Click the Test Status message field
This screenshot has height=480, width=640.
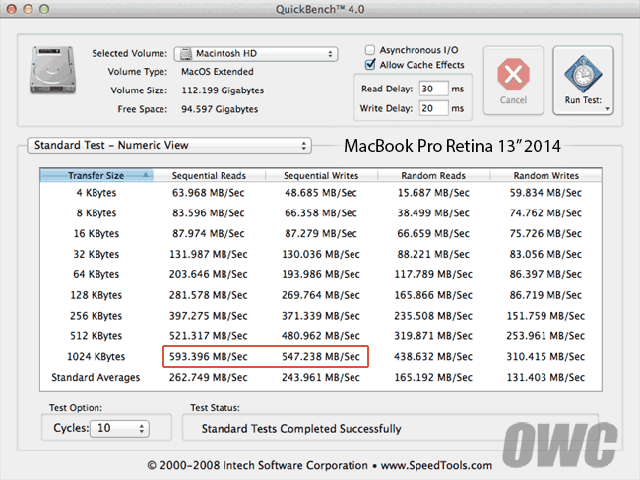point(390,429)
